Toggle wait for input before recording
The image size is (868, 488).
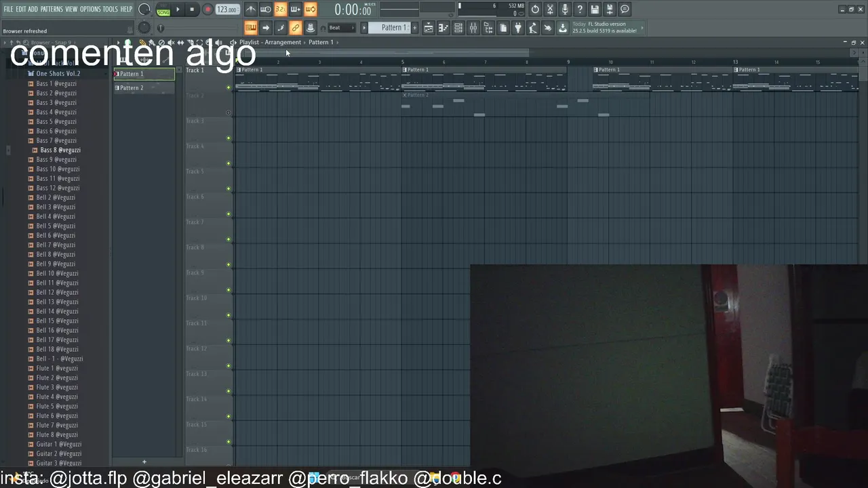[266, 9]
